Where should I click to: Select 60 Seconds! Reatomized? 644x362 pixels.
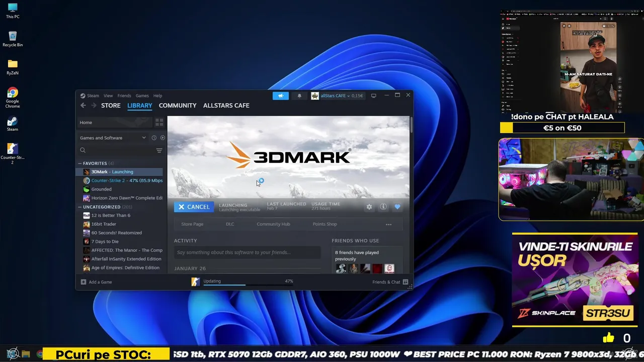pyautogui.click(x=119, y=233)
